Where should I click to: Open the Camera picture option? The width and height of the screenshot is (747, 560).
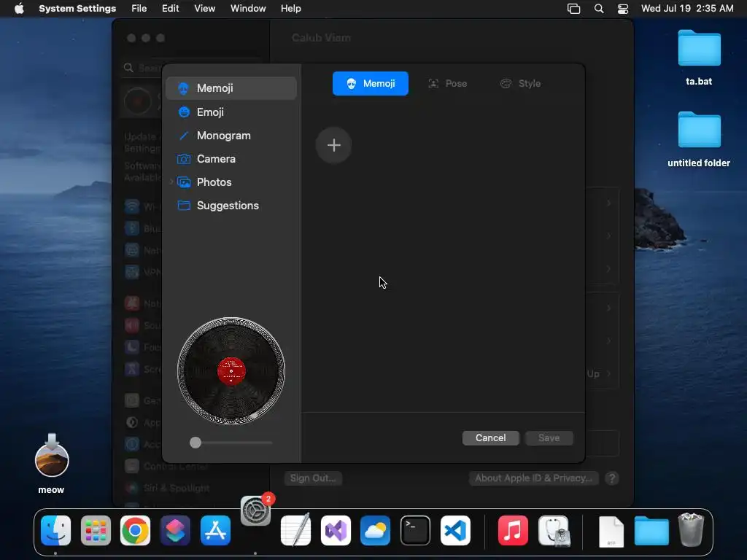[231, 158]
